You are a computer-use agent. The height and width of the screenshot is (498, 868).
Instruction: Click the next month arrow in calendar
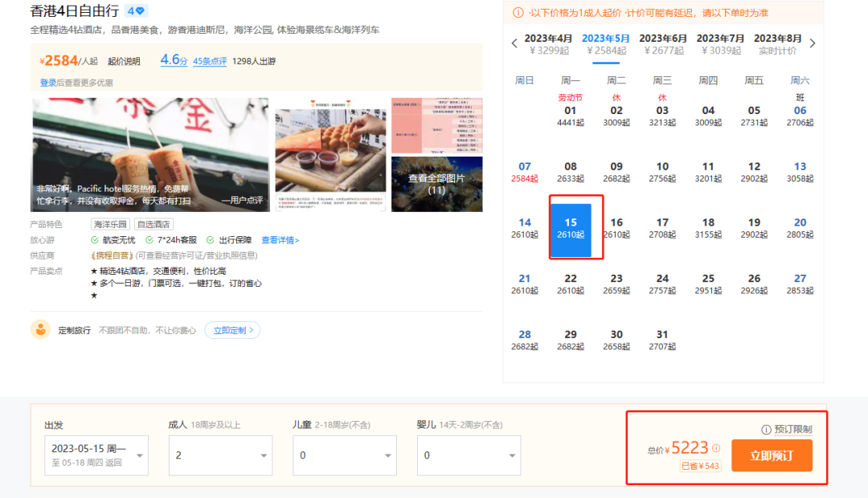pos(813,43)
